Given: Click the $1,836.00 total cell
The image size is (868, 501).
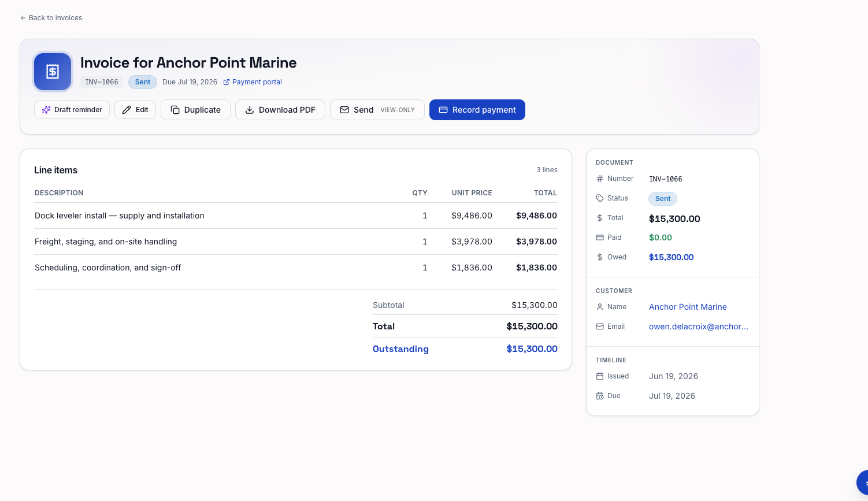Looking at the screenshot, I should pos(536,268).
